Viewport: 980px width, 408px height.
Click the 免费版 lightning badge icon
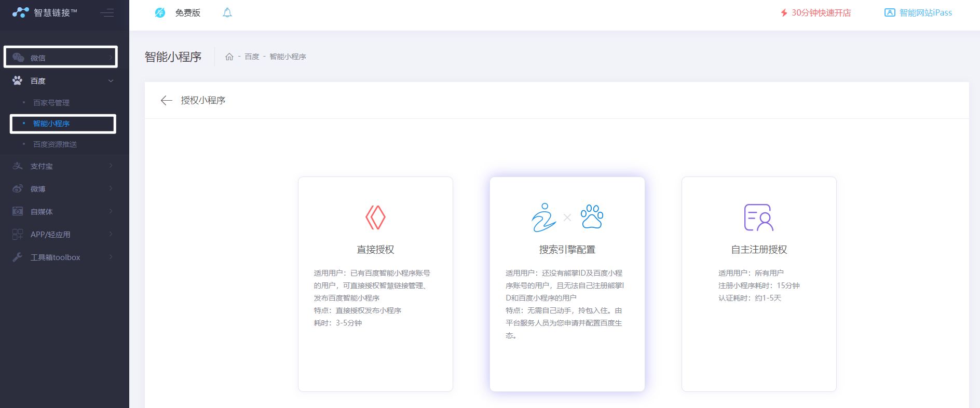click(160, 12)
